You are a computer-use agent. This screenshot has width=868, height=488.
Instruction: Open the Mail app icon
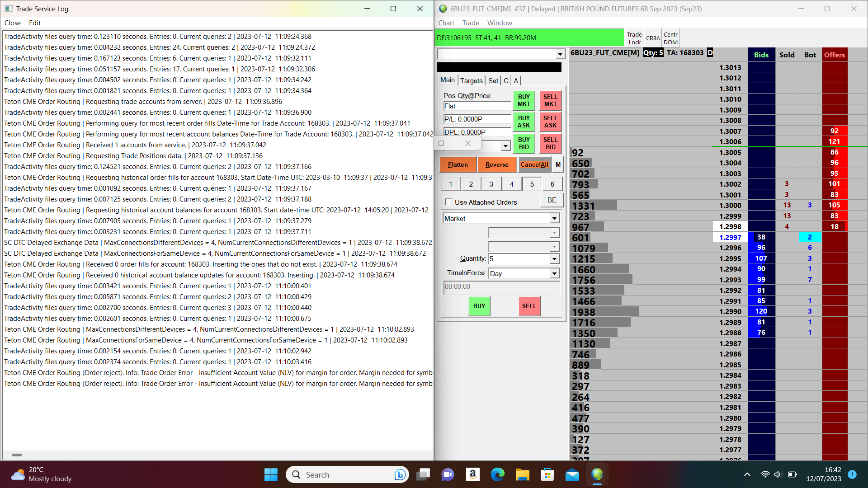(x=572, y=474)
